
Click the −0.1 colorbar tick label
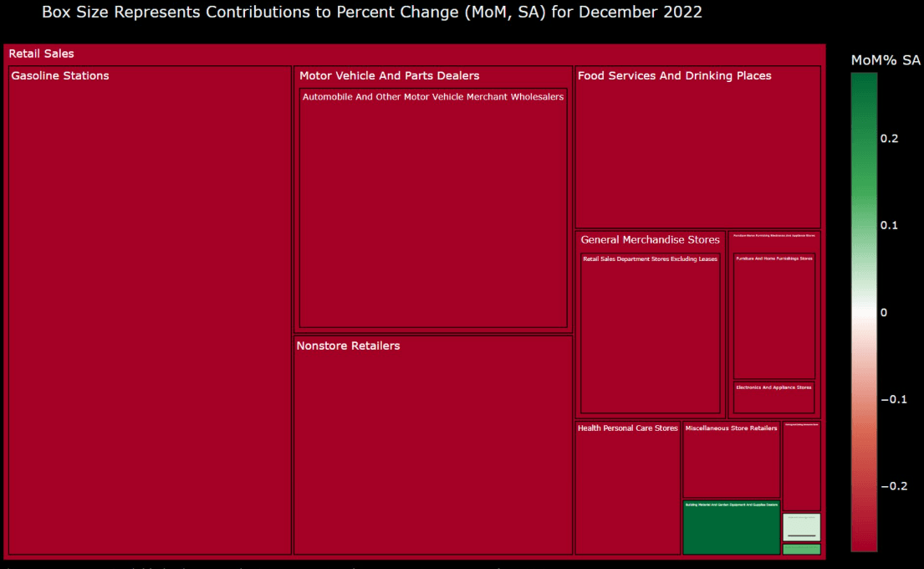pos(894,399)
